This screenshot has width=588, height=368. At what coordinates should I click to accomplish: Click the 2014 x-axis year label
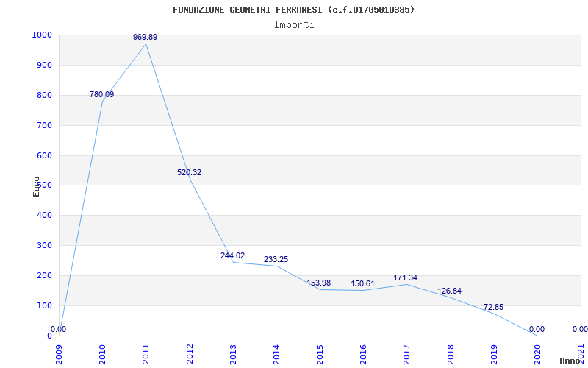coord(276,354)
